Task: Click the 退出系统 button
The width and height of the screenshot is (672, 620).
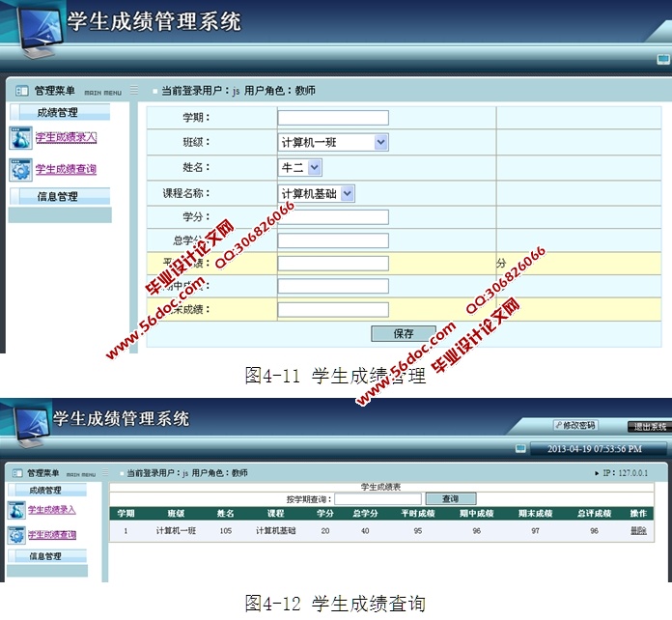Action: (649, 427)
